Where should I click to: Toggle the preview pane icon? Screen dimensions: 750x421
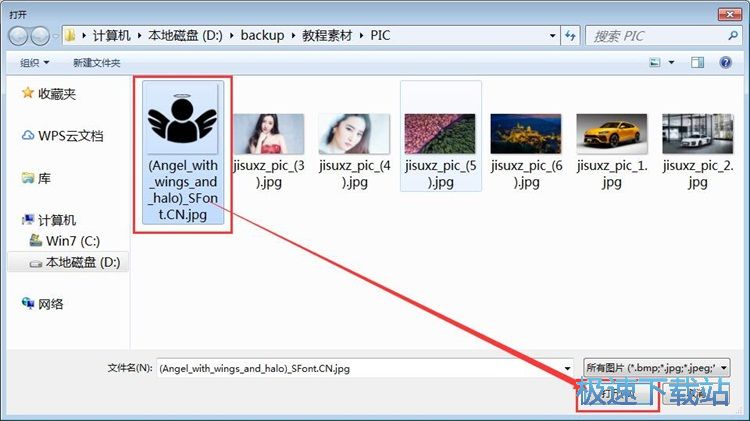697,62
